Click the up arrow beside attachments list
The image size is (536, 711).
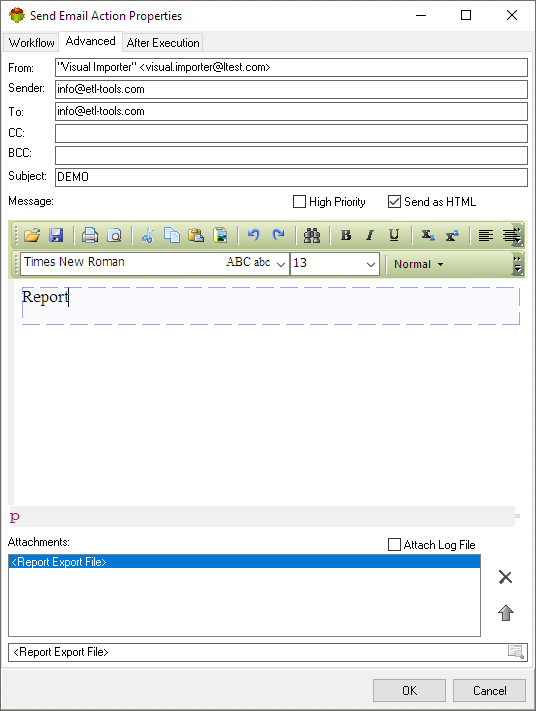pos(506,613)
